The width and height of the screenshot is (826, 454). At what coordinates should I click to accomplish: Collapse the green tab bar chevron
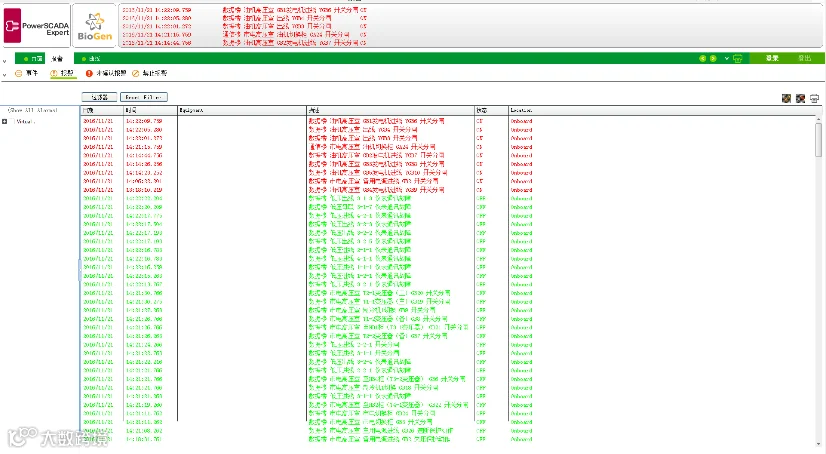click(x=5, y=61)
